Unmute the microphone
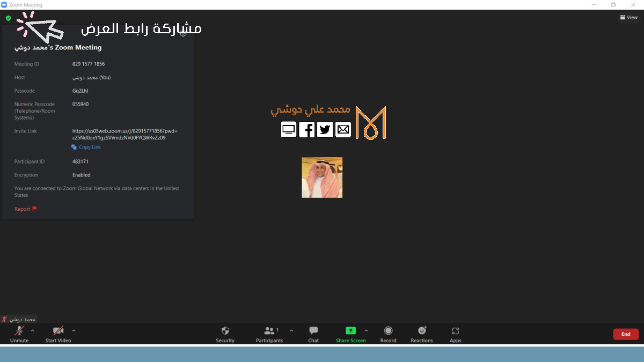 point(19,331)
